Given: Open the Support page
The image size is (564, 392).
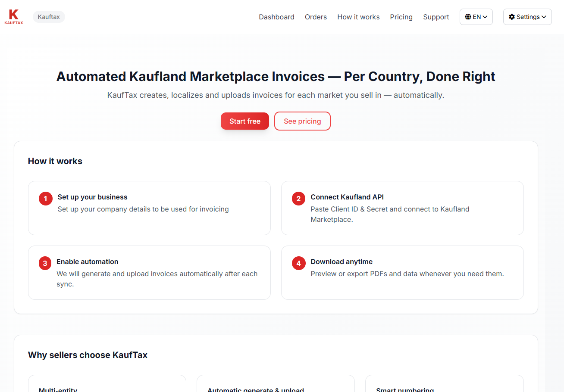Looking at the screenshot, I should [x=436, y=17].
